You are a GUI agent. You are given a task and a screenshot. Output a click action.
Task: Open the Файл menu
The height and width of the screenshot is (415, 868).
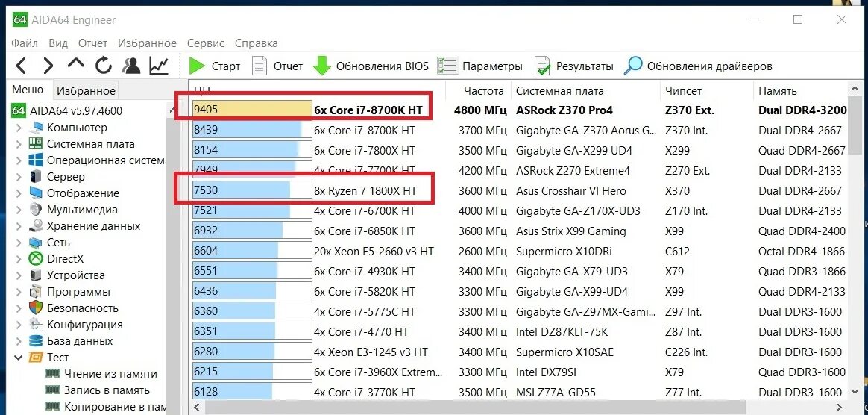[25, 43]
